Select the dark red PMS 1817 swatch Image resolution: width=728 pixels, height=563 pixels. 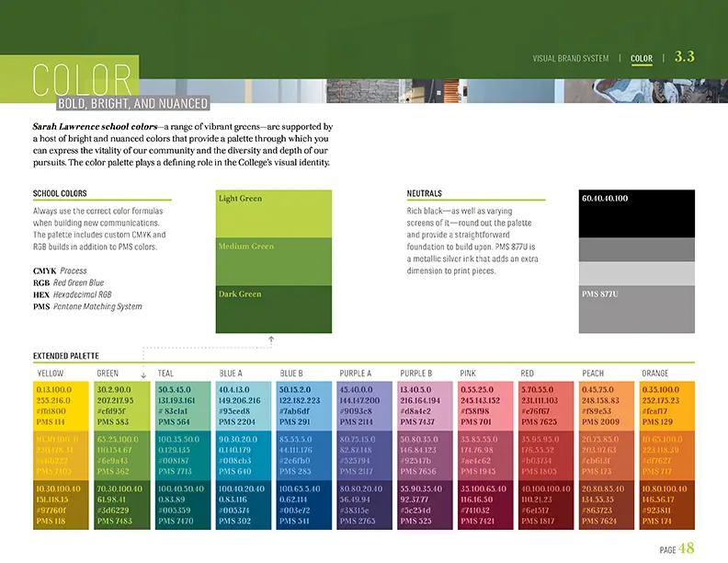coord(546,505)
